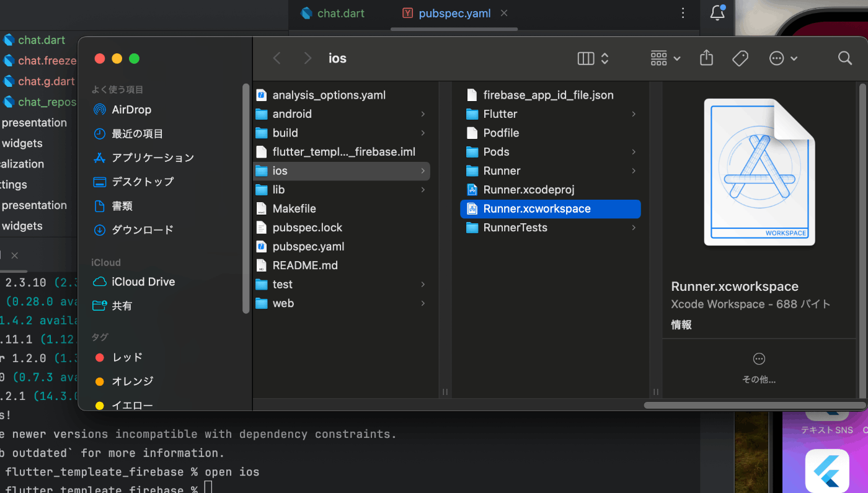The width and height of the screenshot is (868, 493).
Task: Select 書類 in Finder sidebar
Action: (x=112, y=206)
